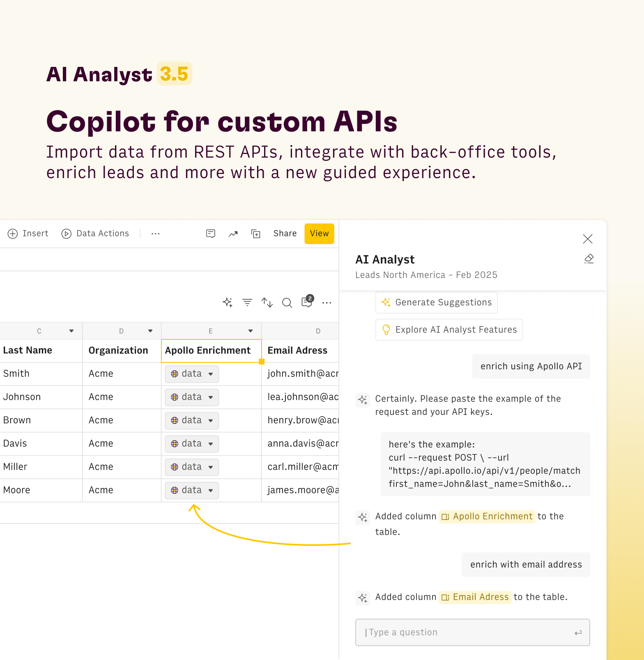644x660 pixels.
Task: Click the Email Adress column chip in chat
Action: (475, 597)
